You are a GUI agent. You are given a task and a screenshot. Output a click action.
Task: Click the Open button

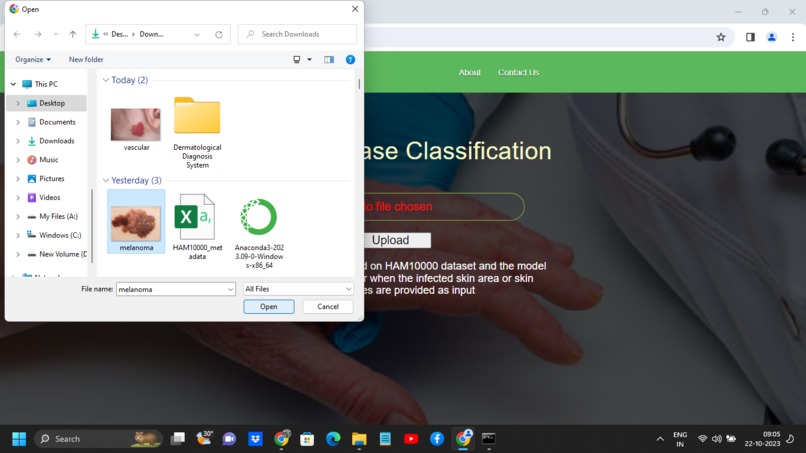[269, 307]
